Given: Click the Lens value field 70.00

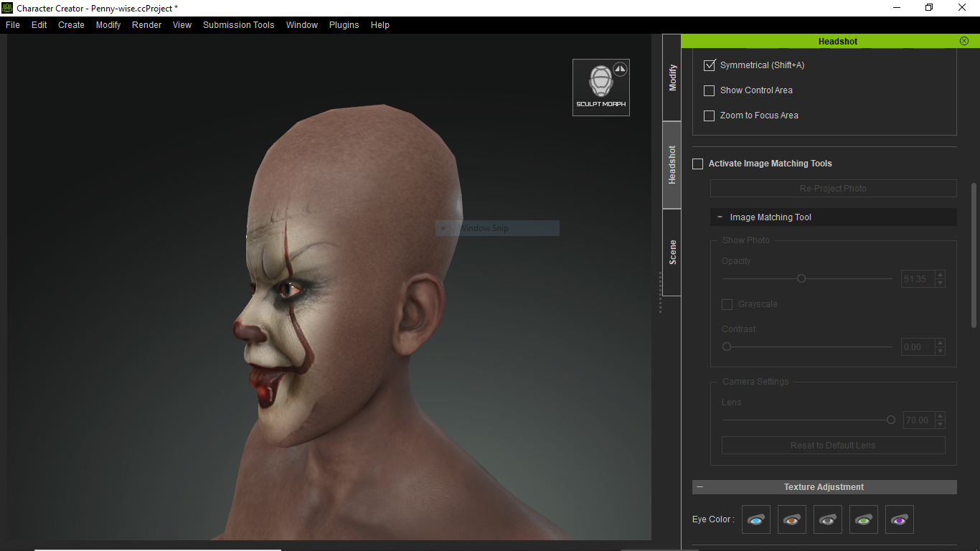Looking at the screenshot, I should [x=918, y=420].
